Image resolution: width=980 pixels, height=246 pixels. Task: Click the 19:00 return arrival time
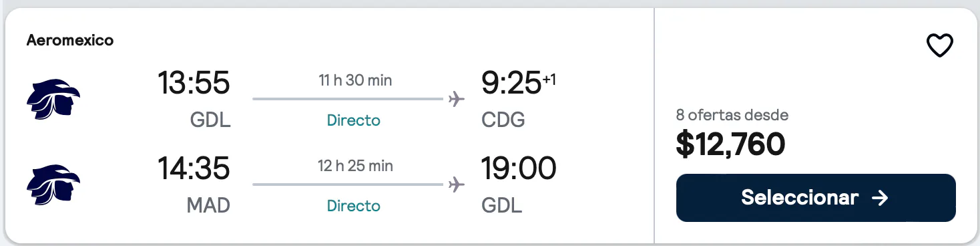click(x=519, y=168)
